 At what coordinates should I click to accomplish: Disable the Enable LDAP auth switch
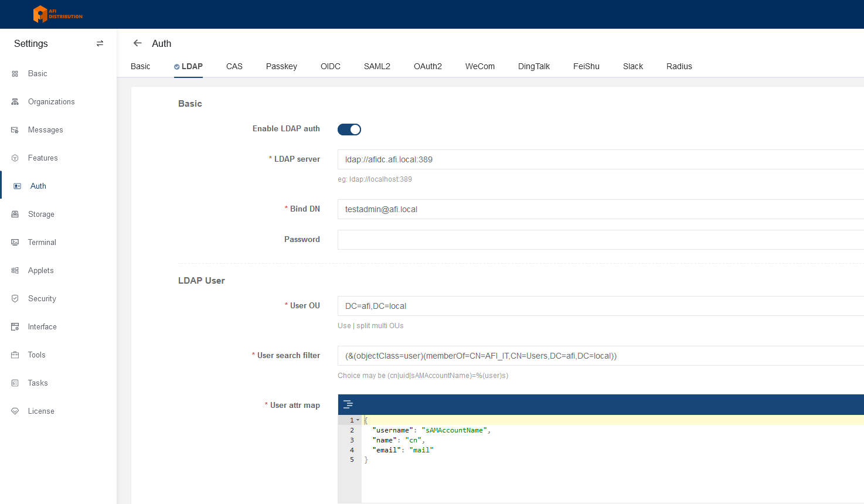coord(349,130)
